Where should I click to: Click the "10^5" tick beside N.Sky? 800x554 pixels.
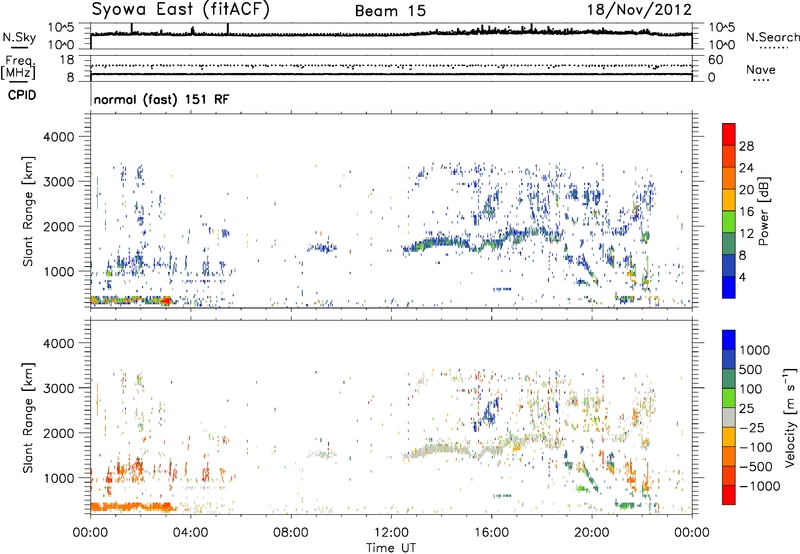click(x=61, y=27)
